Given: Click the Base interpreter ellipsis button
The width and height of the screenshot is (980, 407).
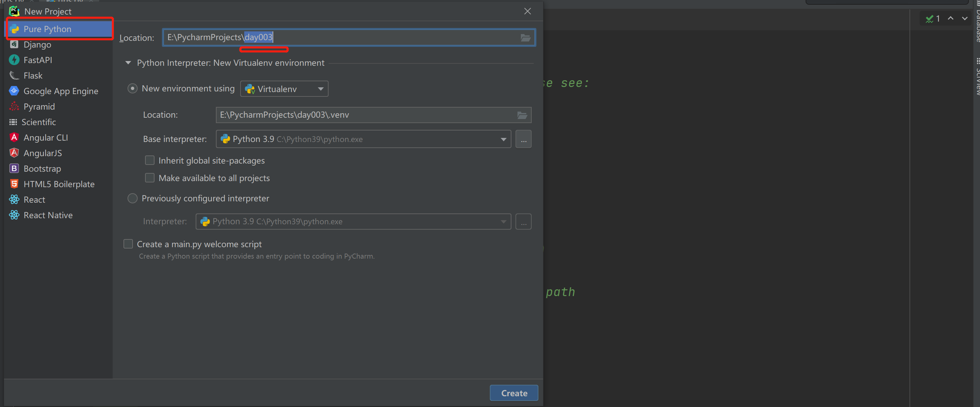Looking at the screenshot, I should point(524,139).
